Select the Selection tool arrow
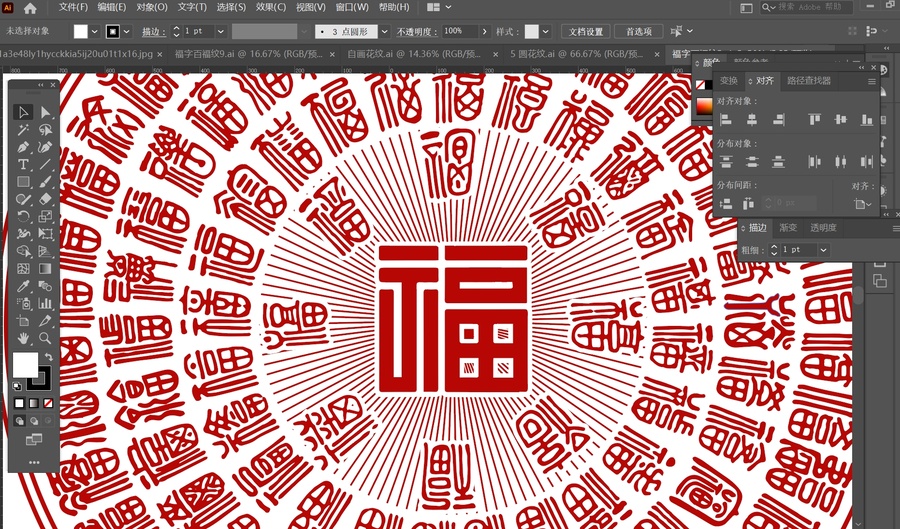This screenshot has width=900, height=529. pyautogui.click(x=23, y=112)
